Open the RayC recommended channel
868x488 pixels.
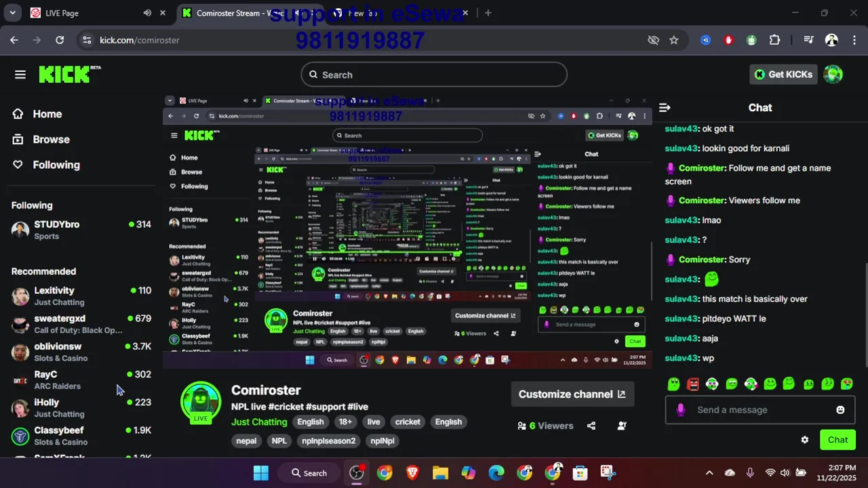[x=81, y=380]
